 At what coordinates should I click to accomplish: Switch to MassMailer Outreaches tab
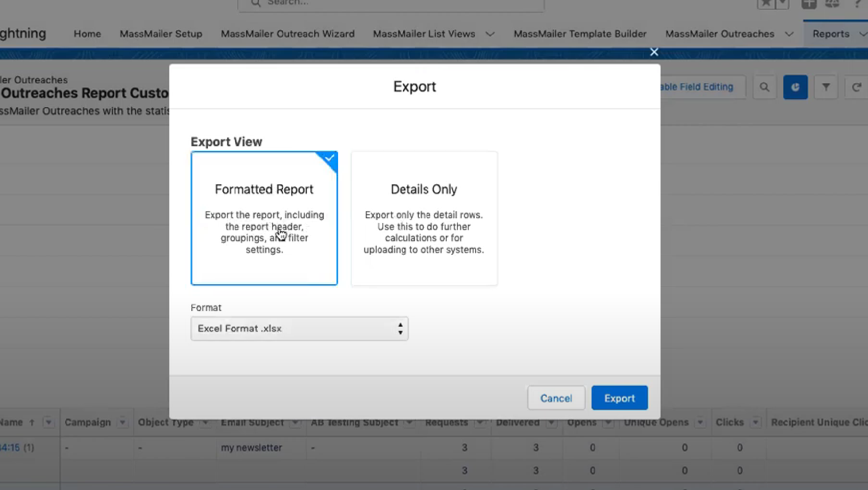click(x=720, y=34)
